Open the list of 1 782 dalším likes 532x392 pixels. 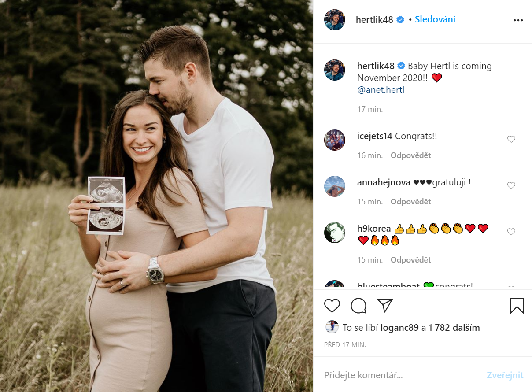[454, 328]
